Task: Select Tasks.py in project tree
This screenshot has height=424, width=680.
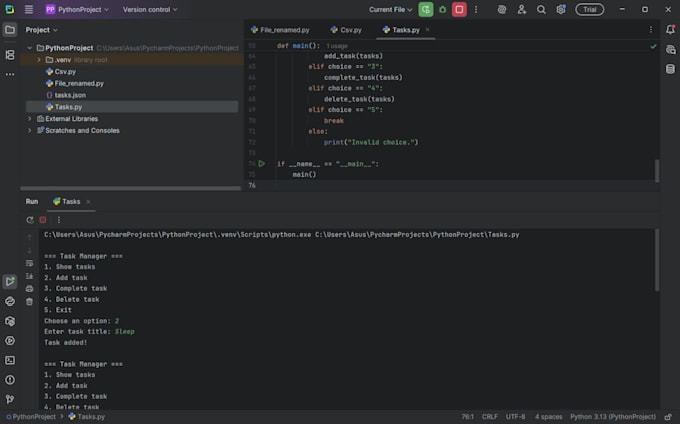Action: [x=68, y=107]
